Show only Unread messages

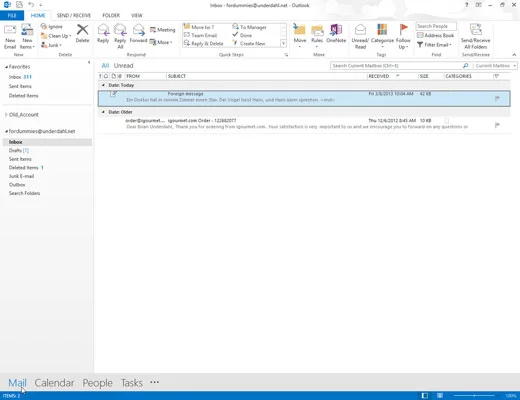coord(123,66)
